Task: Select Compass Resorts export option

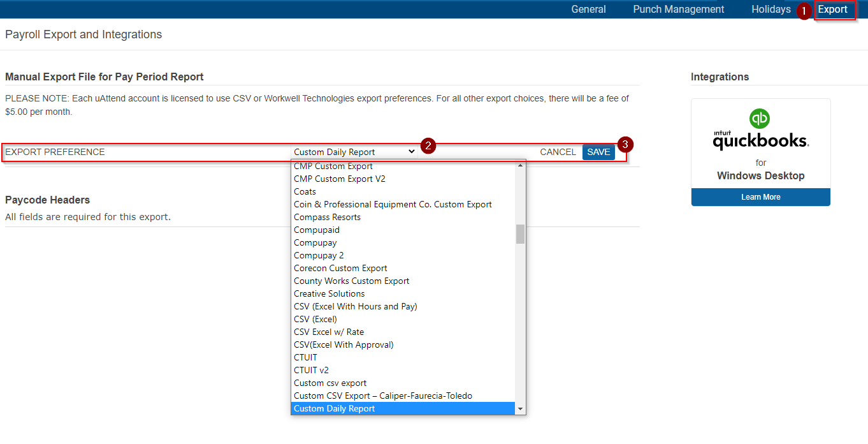Action: [327, 217]
